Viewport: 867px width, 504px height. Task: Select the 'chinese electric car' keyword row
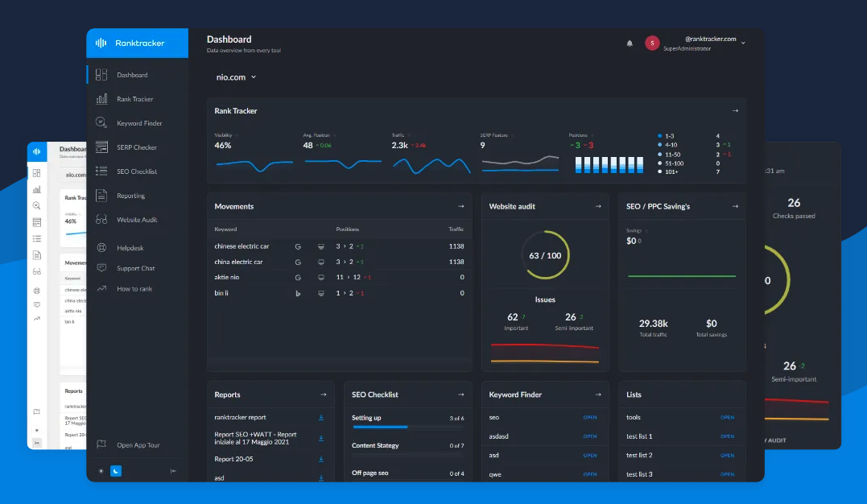tap(340, 246)
